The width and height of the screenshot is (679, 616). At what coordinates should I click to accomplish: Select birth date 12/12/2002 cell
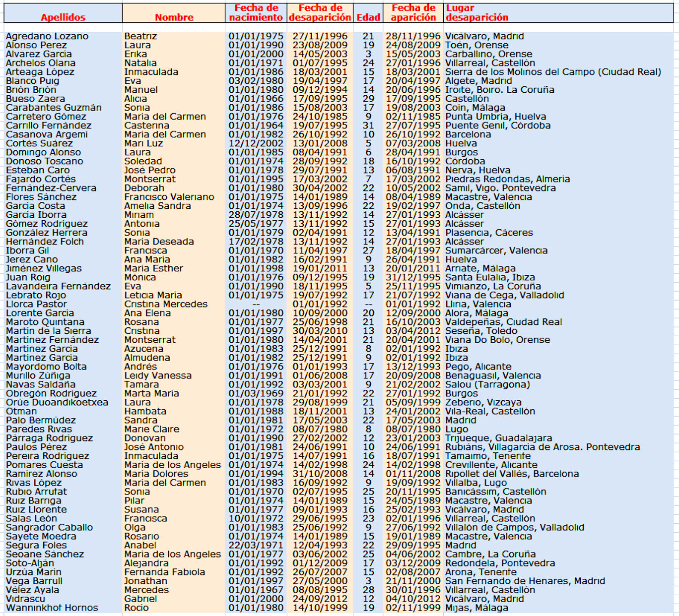pyautogui.click(x=256, y=143)
